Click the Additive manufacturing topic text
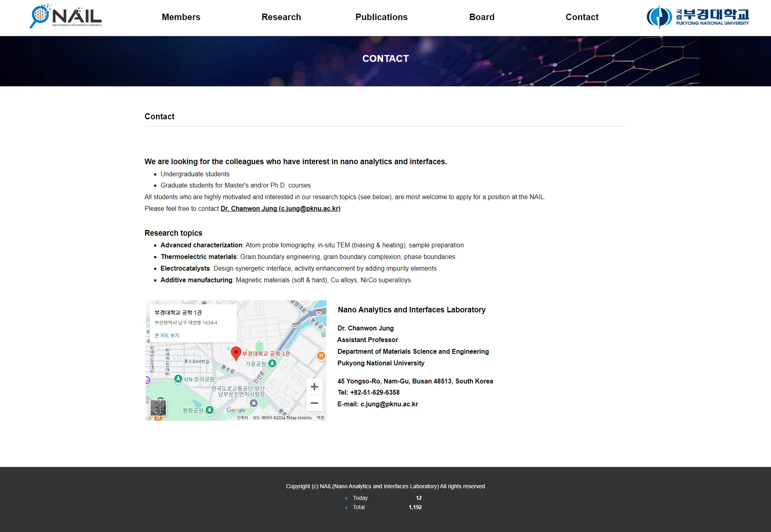The height and width of the screenshot is (532, 771). [x=286, y=280]
